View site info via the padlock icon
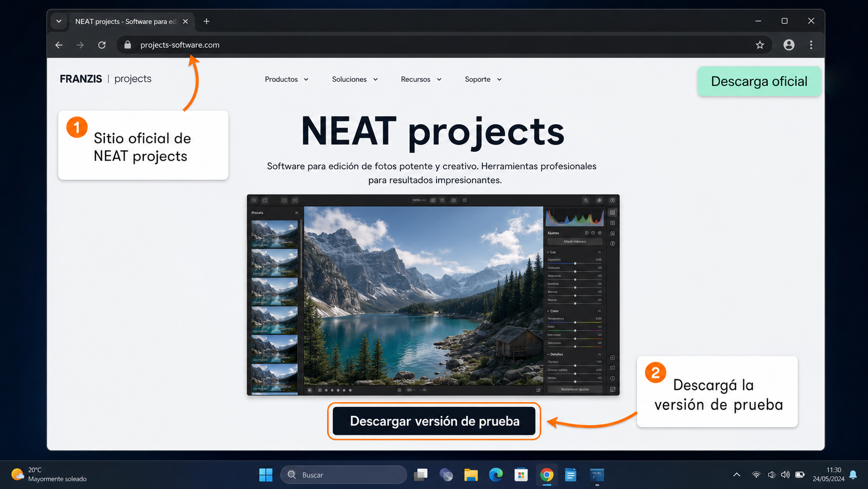This screenshot has height=489, width=868. (128, 45)
